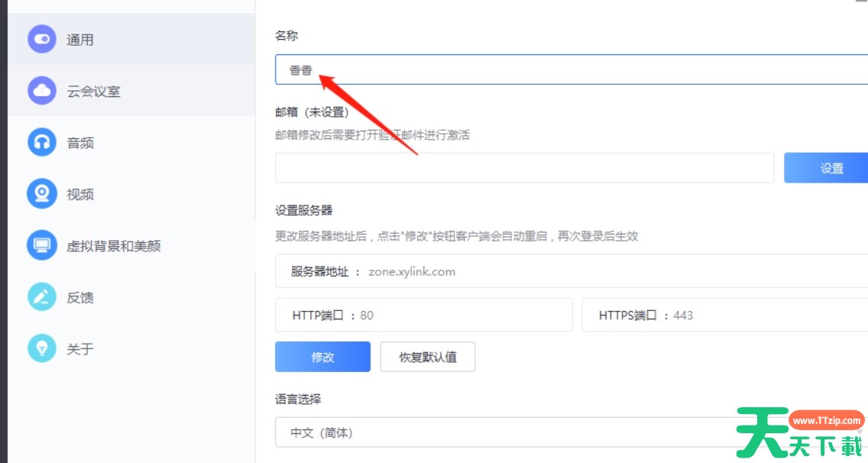Screen dimensions: 868x463
Task: Click the 恢复默认值 button
Action: pyautogui.click(x=428, y=357)
